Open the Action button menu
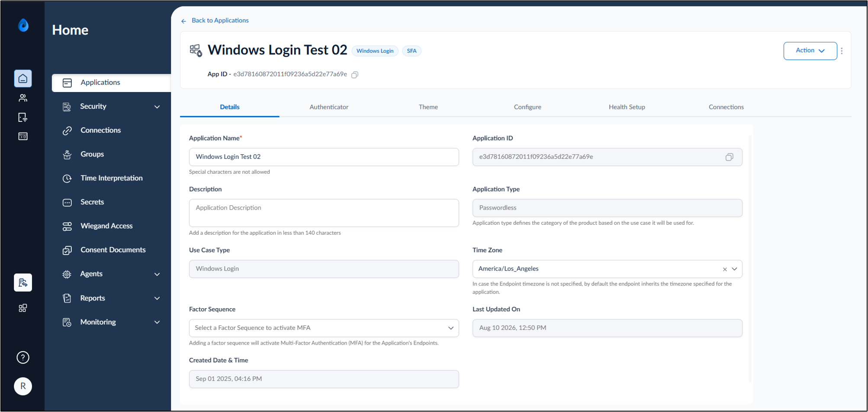This screenshot has height=412, width=868. tap(810, 51)
